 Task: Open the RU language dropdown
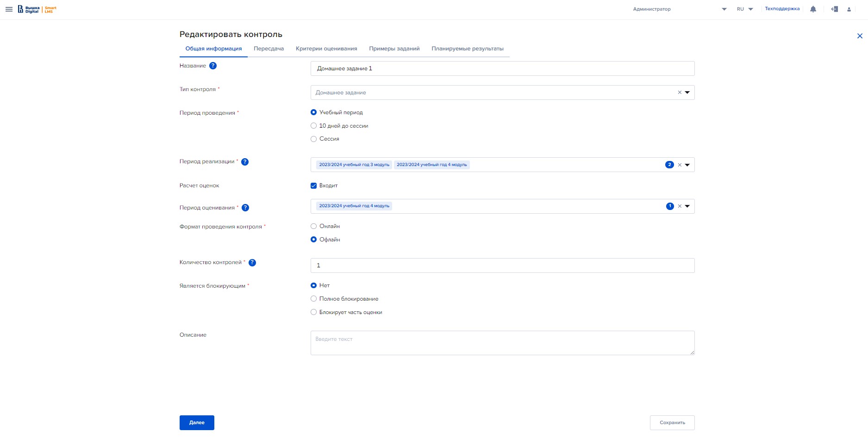[744, 9]
